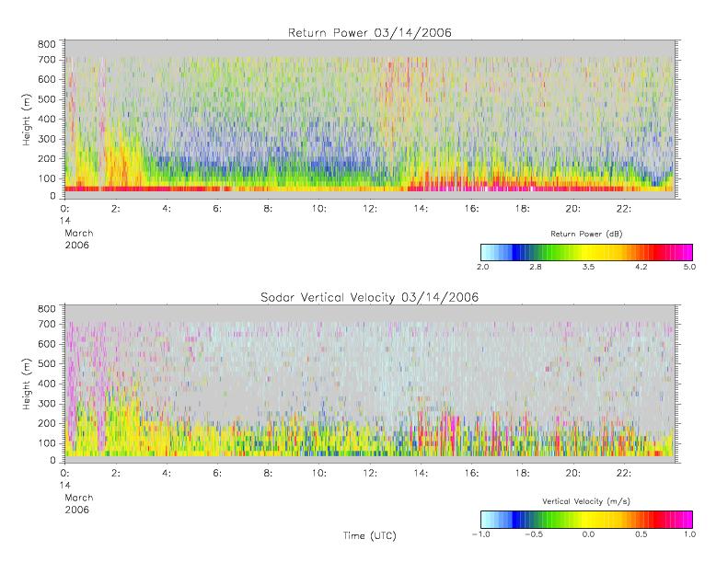
Task: Click the 2.8 tick on Return Power color bar
Action: click(x=536, y=267)
